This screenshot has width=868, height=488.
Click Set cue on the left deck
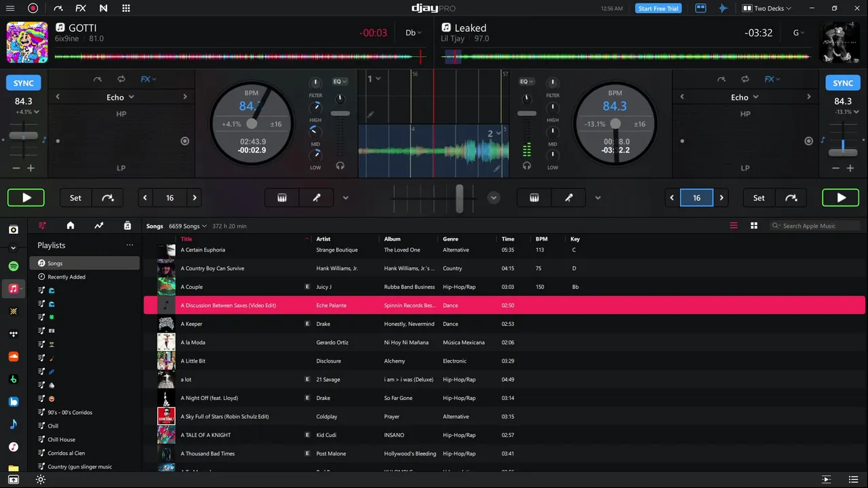pyautogui.click(x=75, y=198)
